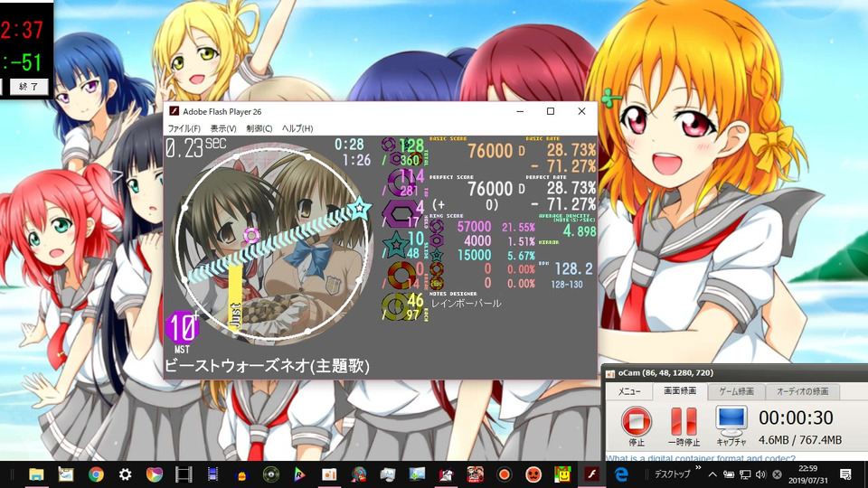
Task: Select the オーディオの録画 tab in oCam
Action: 803,391
